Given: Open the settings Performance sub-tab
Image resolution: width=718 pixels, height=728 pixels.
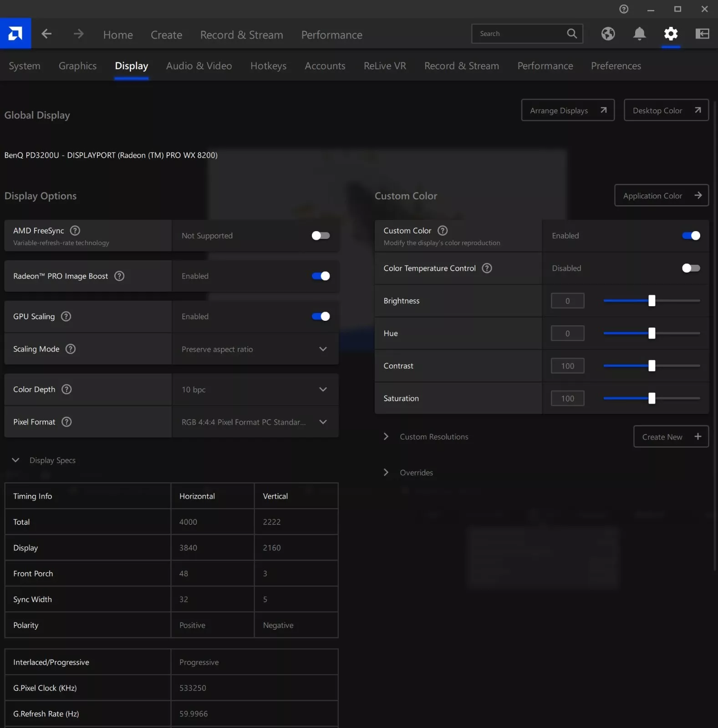Looking at the screenshot, I should [545, 66].
